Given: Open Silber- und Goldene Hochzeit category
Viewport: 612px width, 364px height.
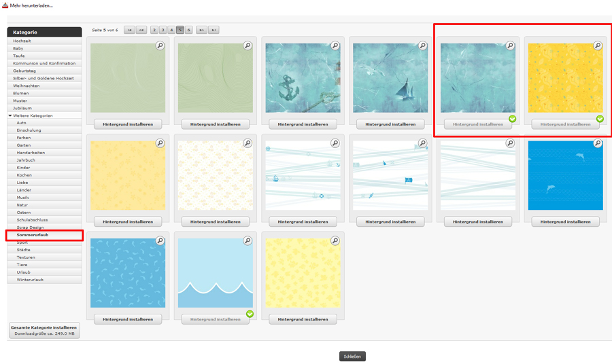Looking at the screenshot, I should [44, 78].
